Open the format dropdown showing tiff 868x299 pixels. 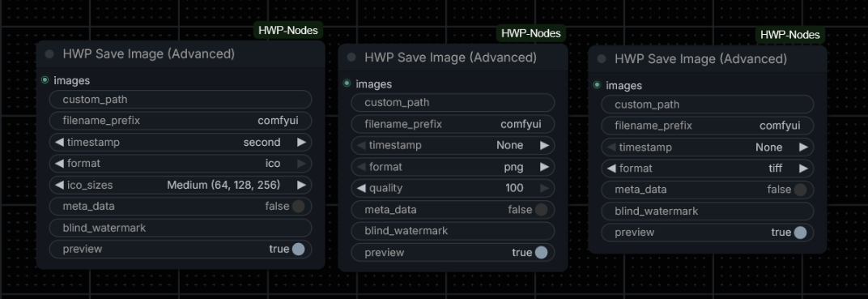tap(708, 169)
